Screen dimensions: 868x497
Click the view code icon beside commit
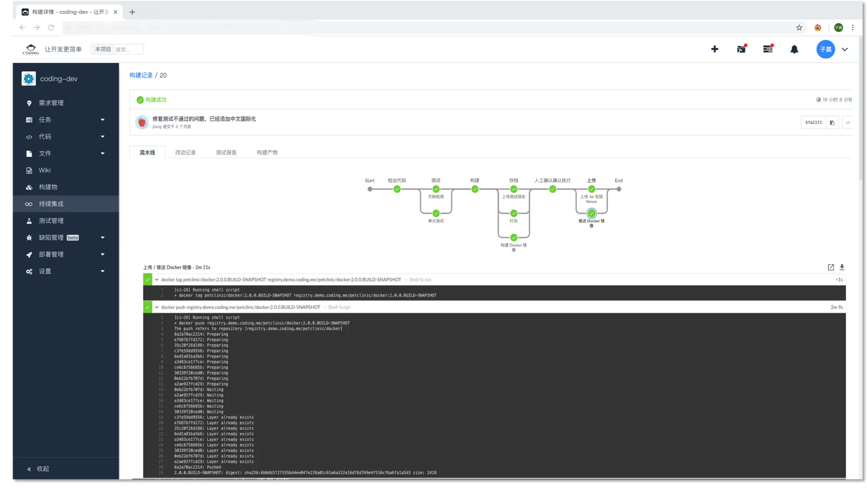pyautogui.click(x=848, y=123)
